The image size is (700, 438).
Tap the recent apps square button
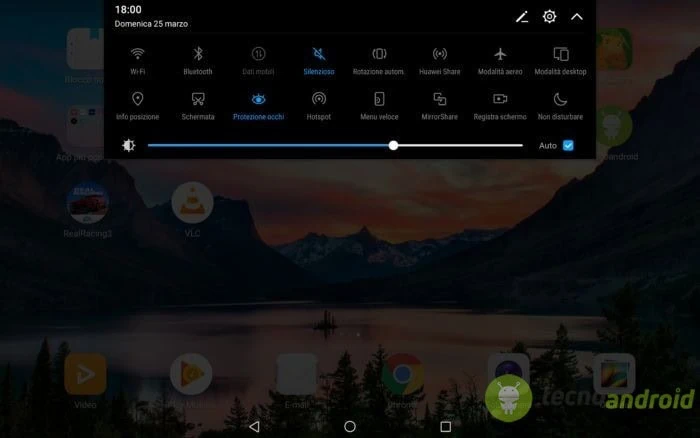pyautogui.click(x=446, y=426)
